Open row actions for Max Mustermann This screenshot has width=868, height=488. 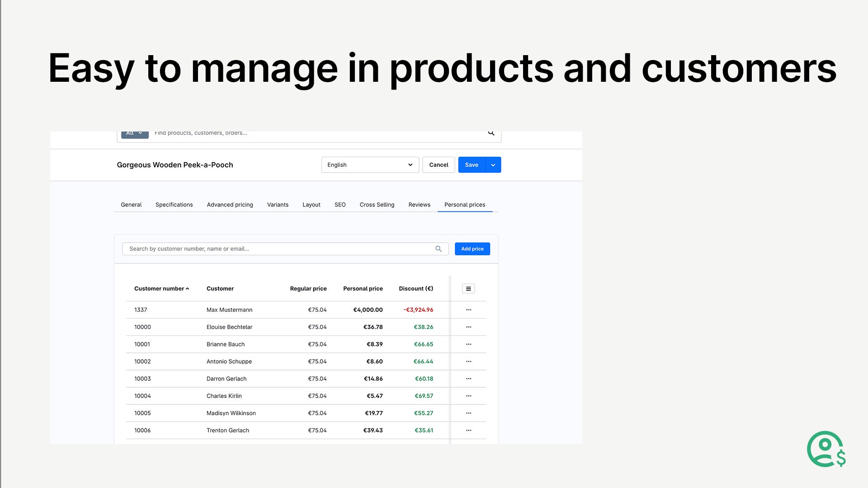pos(468,310)
